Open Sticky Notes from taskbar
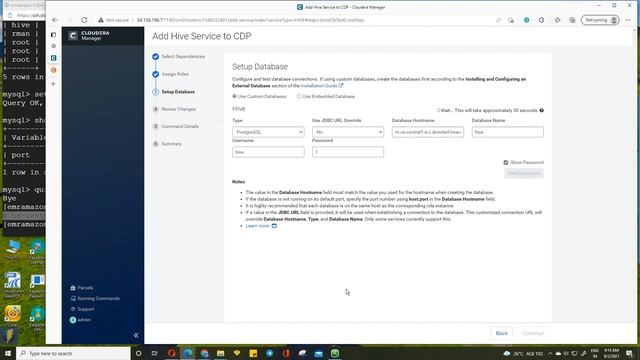The width and height of the screenshot is (640, 360). point(253,353)
